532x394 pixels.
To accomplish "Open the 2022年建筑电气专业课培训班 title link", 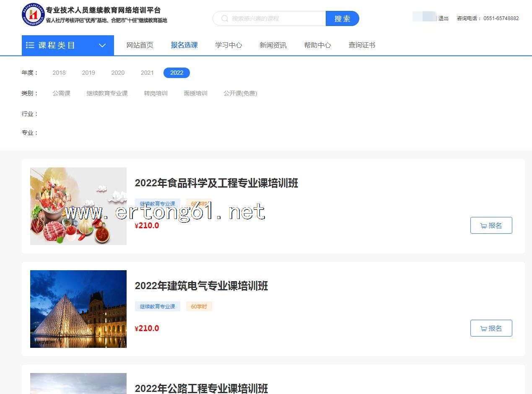I will pos(201,286).
